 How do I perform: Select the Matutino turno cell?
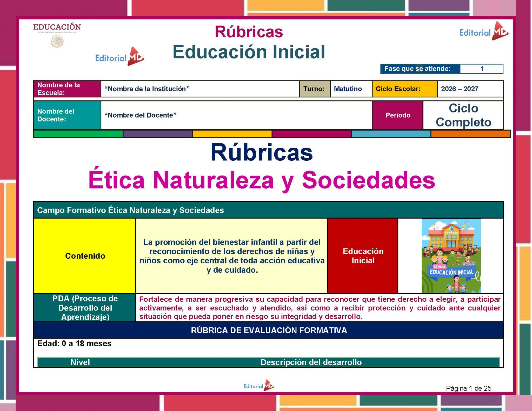point(351,89)
